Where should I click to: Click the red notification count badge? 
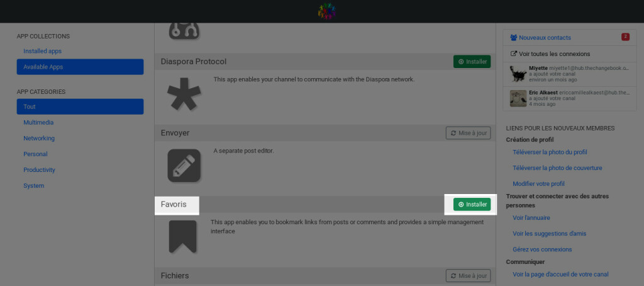click(x=626, y=37)
